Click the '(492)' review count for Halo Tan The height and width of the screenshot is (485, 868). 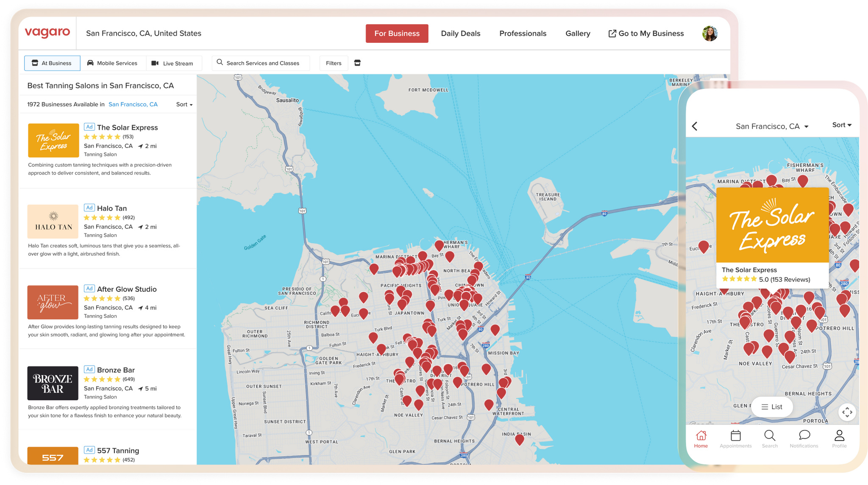128,218
